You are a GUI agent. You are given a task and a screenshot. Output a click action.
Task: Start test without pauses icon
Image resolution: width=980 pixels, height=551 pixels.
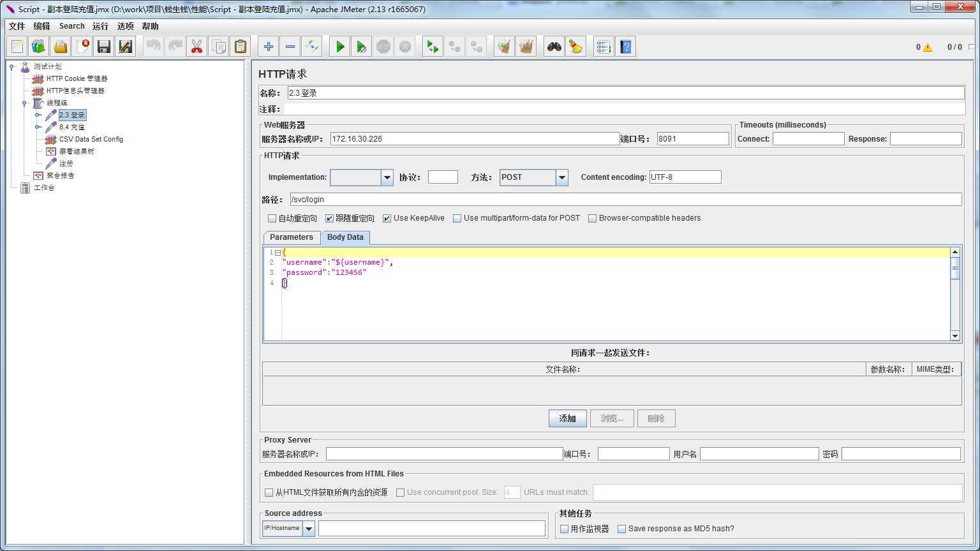(362, 47)
